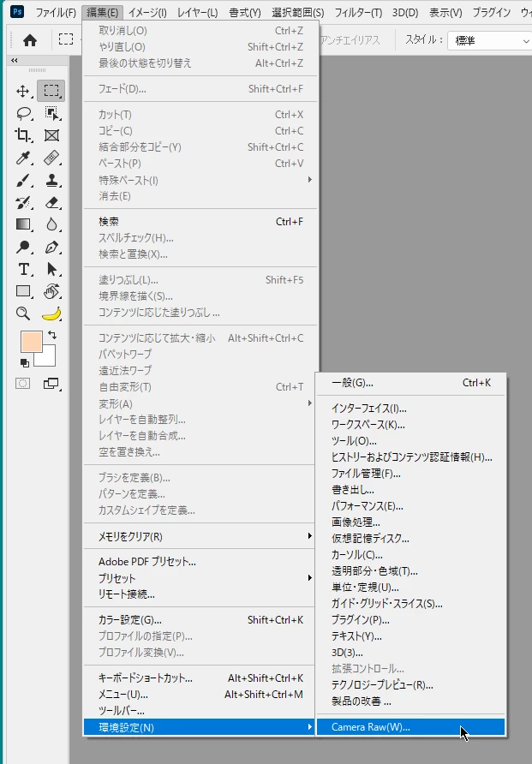This screenshot has width=532, height=764.
Task: Click the banana toolbar icon
Action: tap(51, 313)
